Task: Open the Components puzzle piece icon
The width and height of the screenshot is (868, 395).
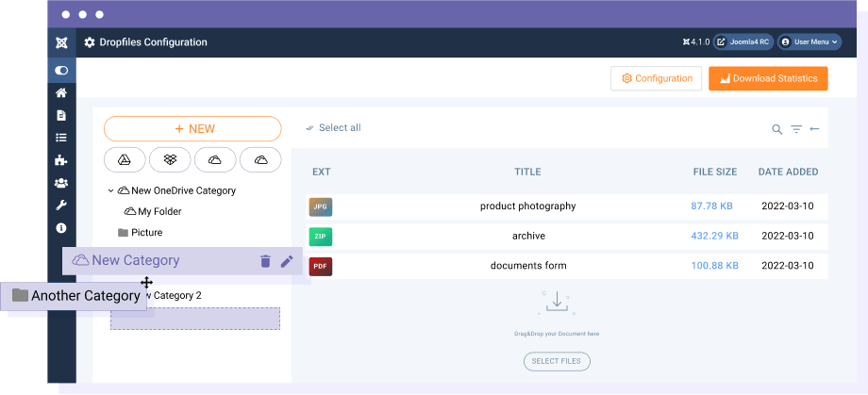Action: pos(61,160)
